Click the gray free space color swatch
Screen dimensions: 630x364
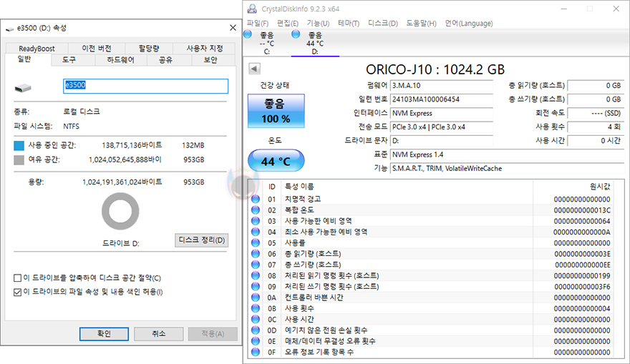[19, 160]
